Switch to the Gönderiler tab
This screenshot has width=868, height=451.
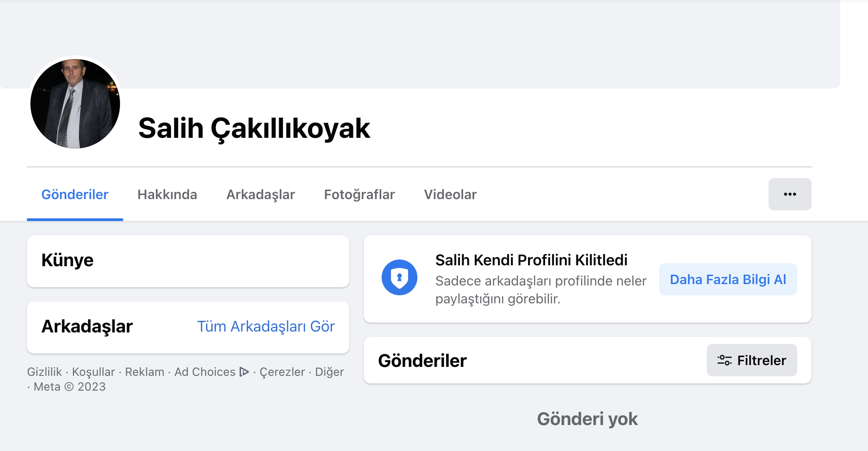coord(75,195)
